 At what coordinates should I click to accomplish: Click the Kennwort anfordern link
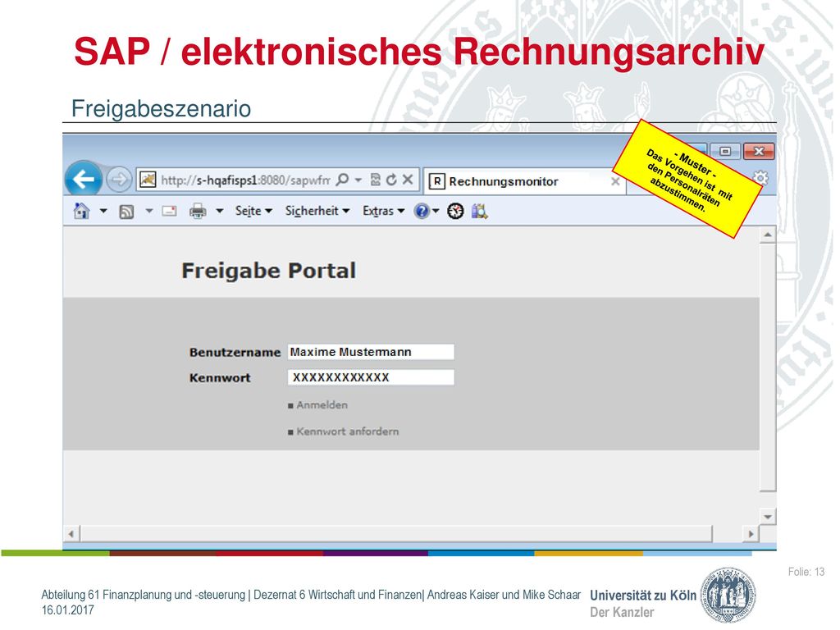[348, 431]
